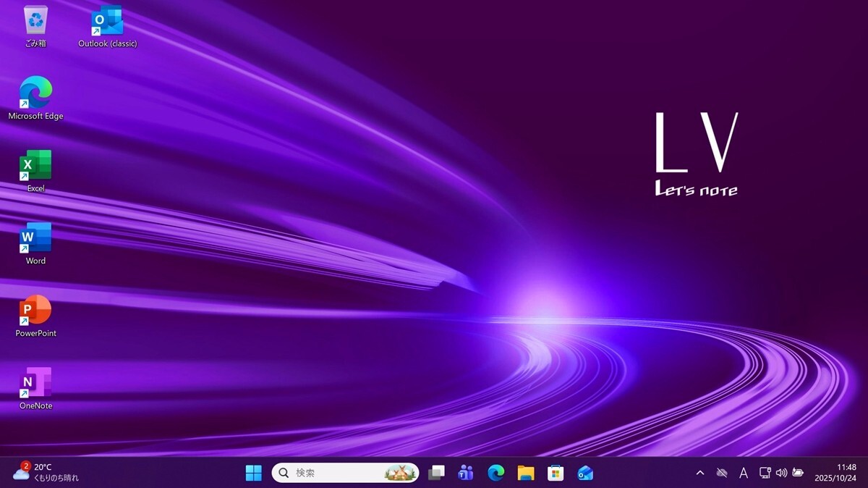Select the OneNote desktop shortcut
The width and height of the screenshot is (868, 488).
click(x=35, y=383)
